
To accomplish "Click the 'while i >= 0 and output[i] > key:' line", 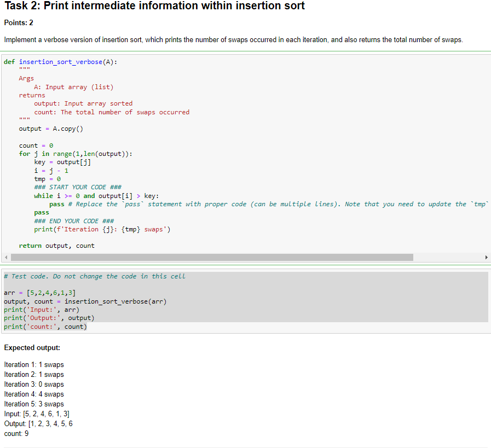I will coord(96,196).
